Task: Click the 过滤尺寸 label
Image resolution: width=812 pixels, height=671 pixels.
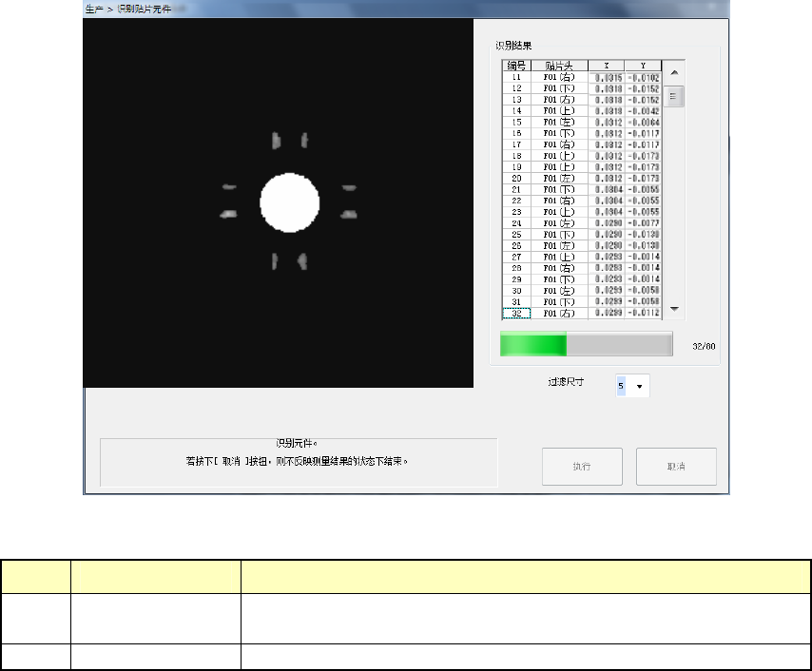Action: (x=566, y=382)
